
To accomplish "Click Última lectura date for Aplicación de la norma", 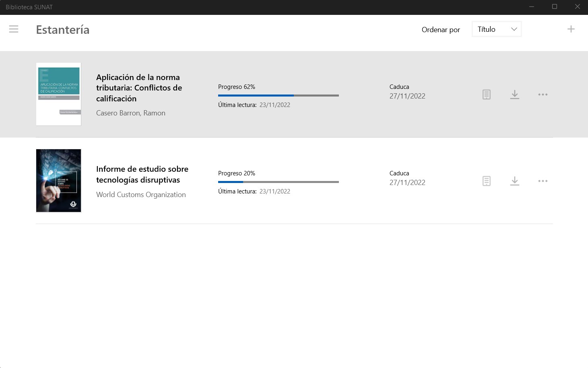I will point(275,105).
